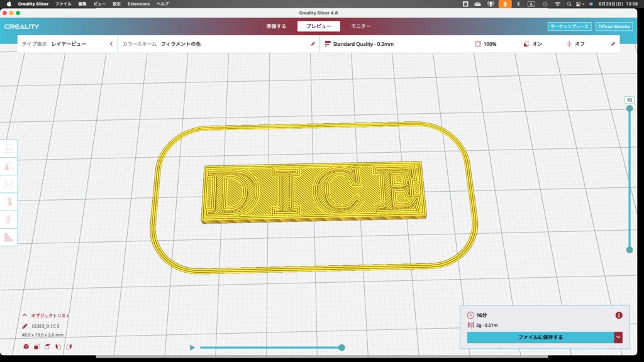Click the 3D perspective view cube icon

[x=26, y=346]
